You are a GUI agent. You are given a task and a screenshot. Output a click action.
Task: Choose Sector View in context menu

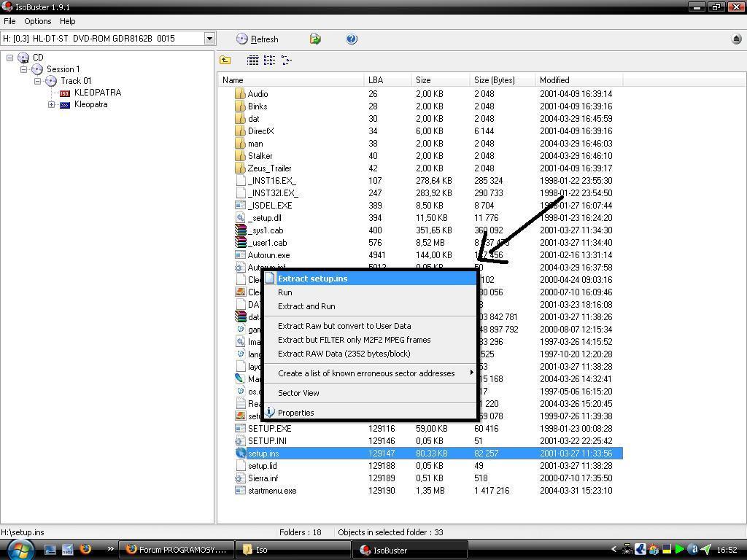pos(370,393)
